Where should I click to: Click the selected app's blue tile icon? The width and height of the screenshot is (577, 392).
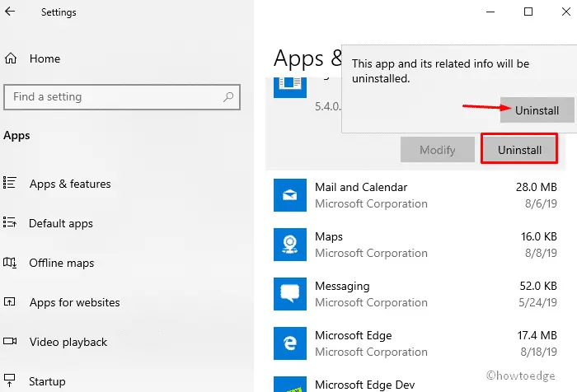click(290, 87)
